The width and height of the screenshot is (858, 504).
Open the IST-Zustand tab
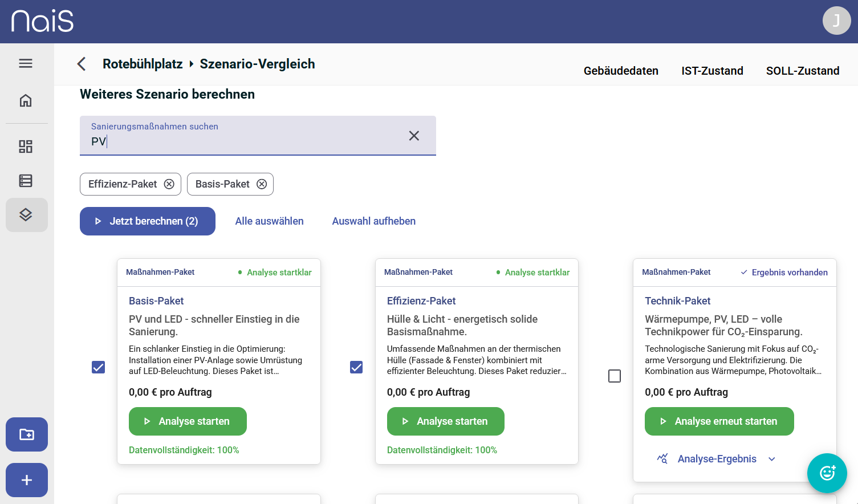point(712,71)
